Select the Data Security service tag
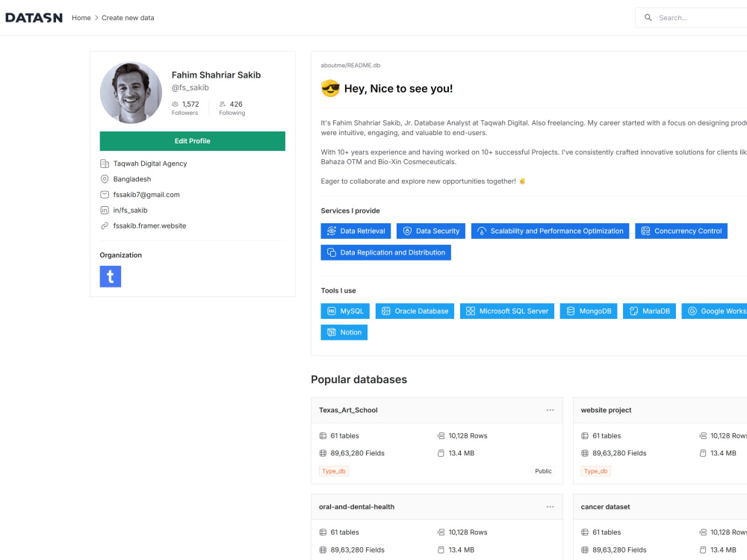747x560 pixels. click(x=431, y=231)
